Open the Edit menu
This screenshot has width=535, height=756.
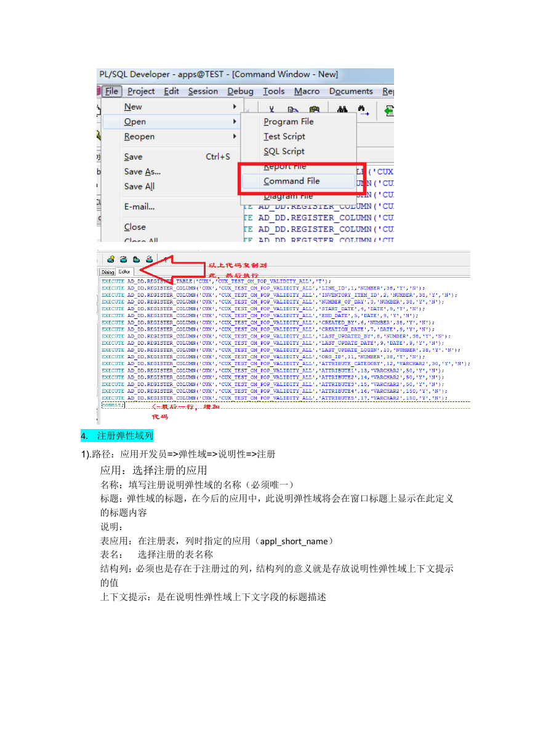click(x=172, y=91)
